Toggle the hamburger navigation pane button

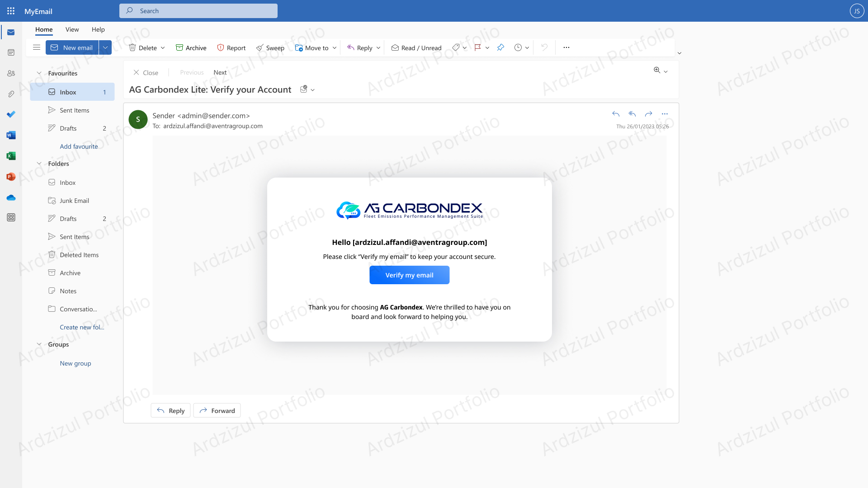point(37,47)
